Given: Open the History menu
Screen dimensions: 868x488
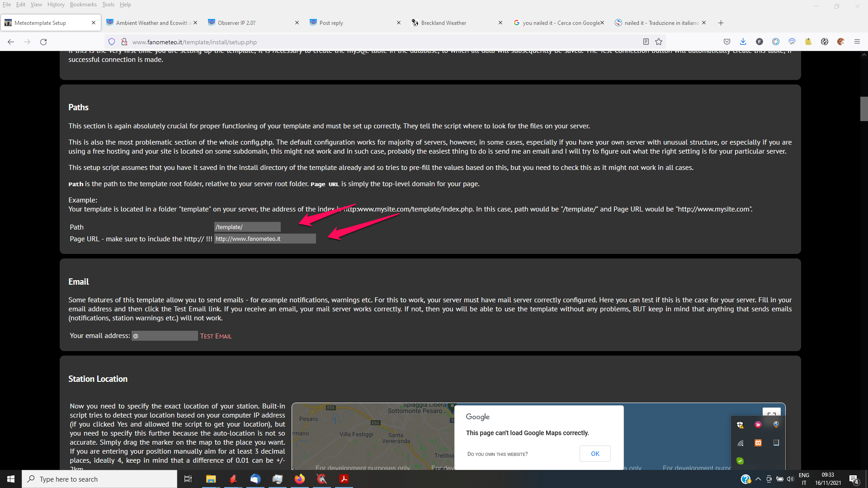Looking at the screenshot, I should click(x=56, y=5).
